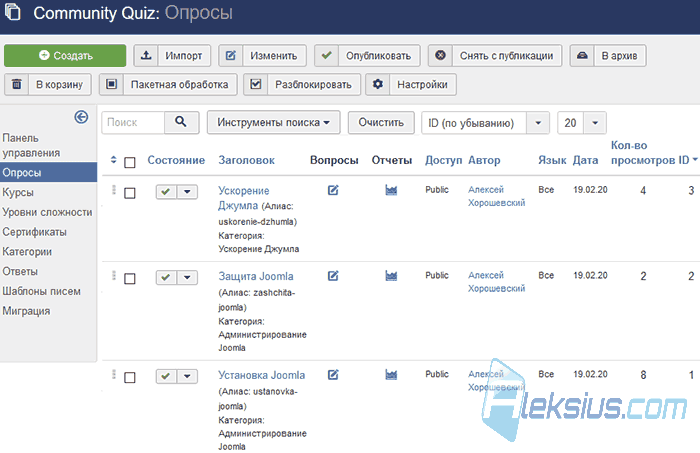
Task: Open author Алексей Хорошевский in Защита Joomla row
Action: point(496,282)
